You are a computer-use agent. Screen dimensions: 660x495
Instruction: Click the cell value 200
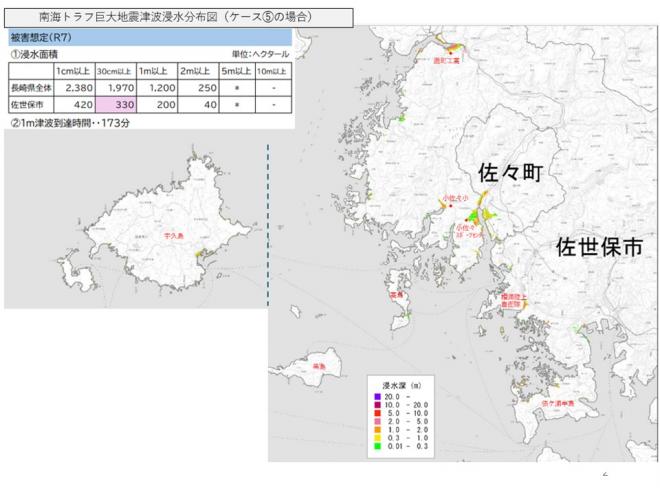[166, 105]
